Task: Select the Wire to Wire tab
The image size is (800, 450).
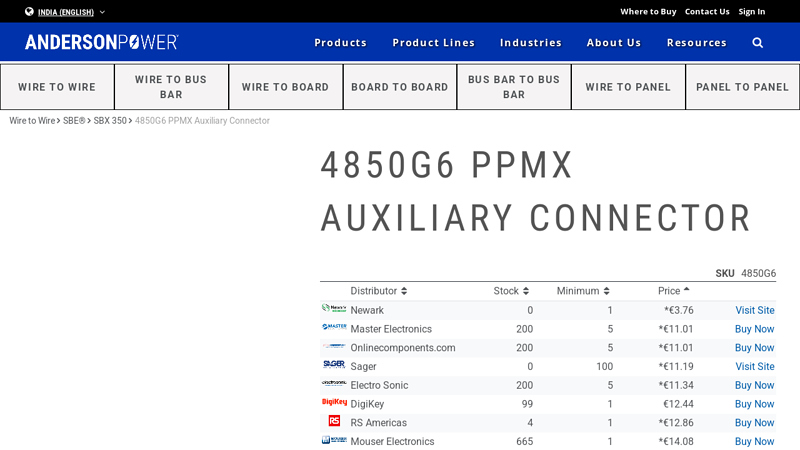Action: coord(57,87)
